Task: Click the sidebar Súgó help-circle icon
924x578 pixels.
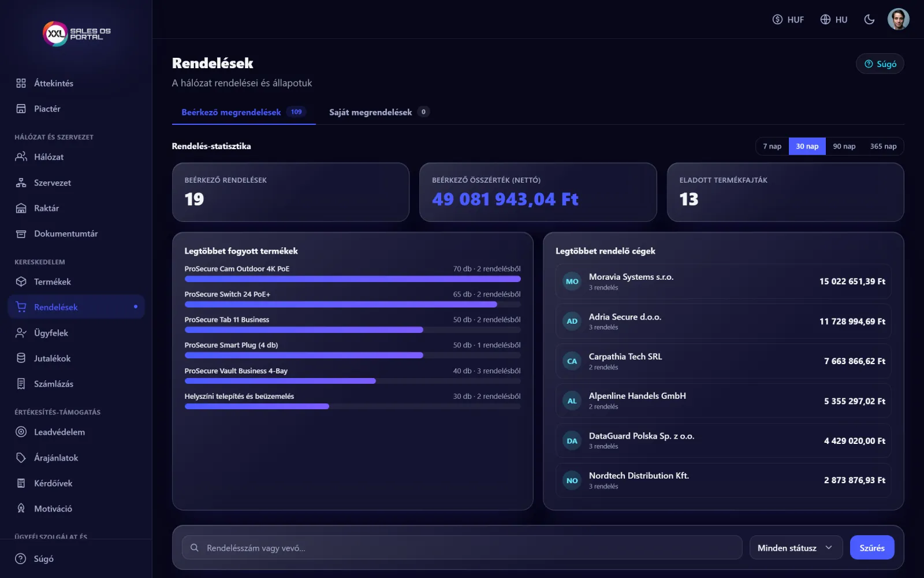Action: point(21,559)
